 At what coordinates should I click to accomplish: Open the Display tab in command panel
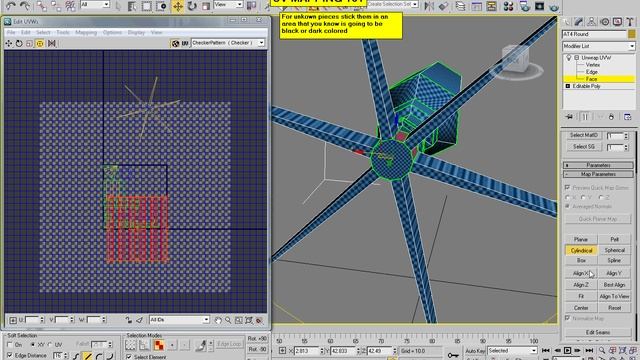tap(617, 22)
